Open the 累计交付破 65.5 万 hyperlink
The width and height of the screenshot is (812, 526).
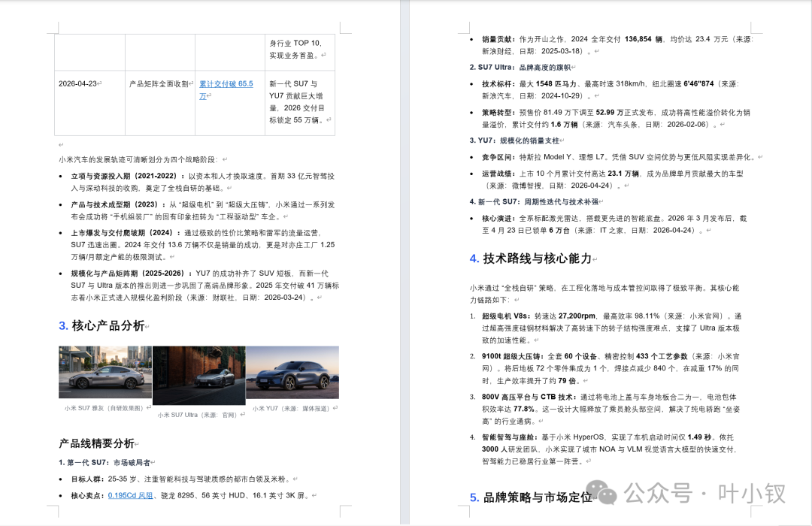226,89
